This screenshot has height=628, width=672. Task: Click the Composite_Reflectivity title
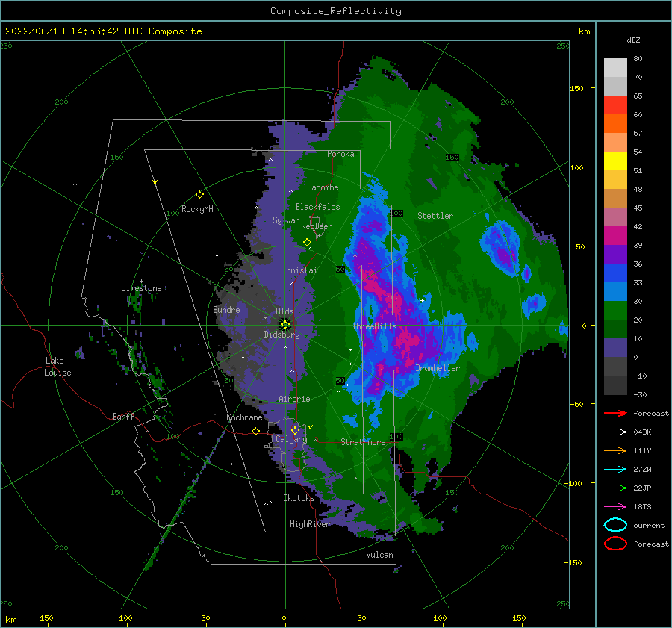(x=336, y=11)
